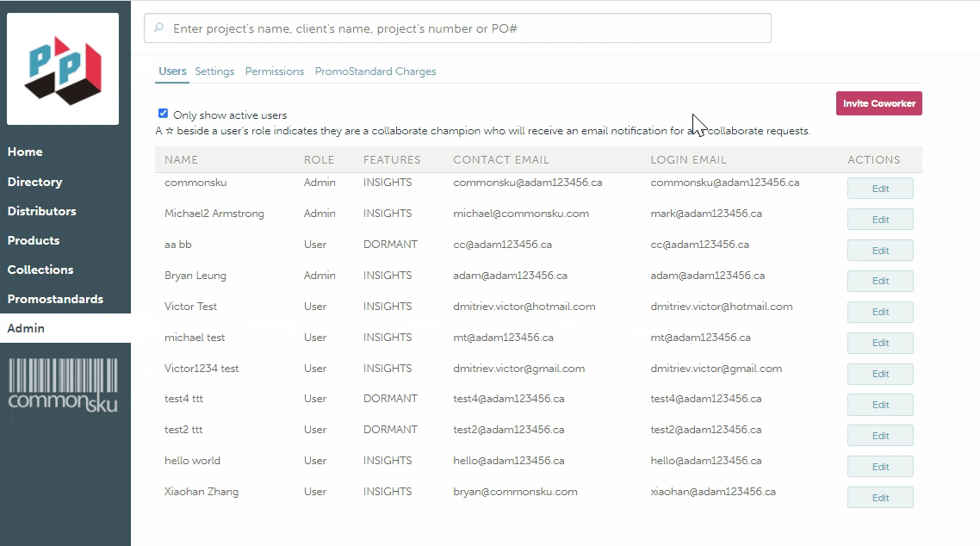This screenshot has height=546, width=980.
Task: Click the company logo in the sidebar
Action: 63,69
